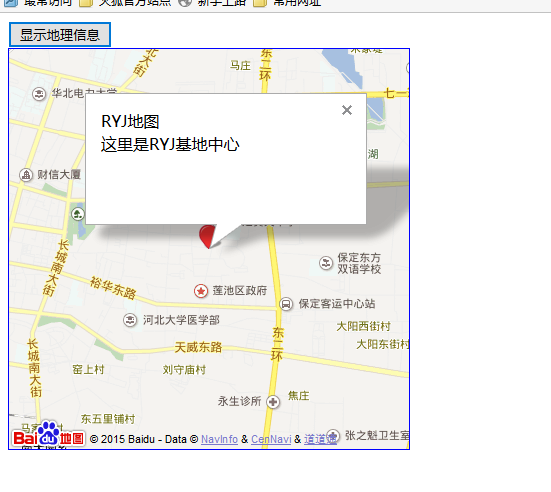Click the 永生诊所 label text
Screen dimensions: 551x492
[x=240, y=401]
